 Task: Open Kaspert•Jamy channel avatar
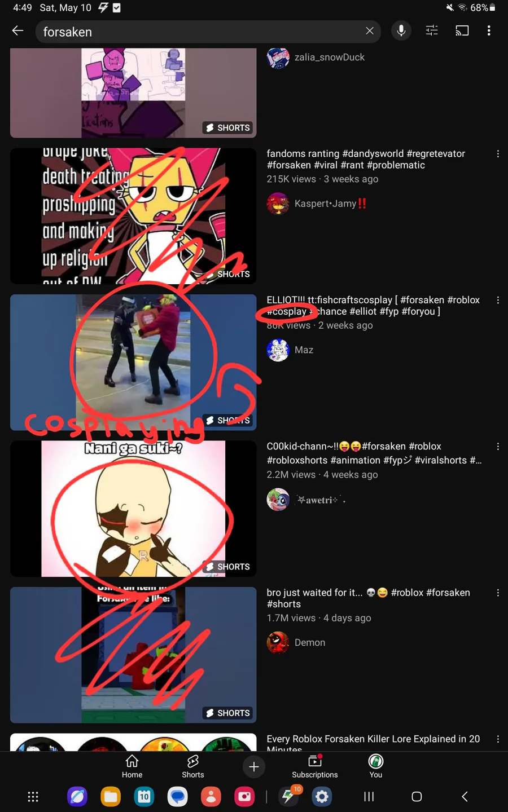(278, 204)
